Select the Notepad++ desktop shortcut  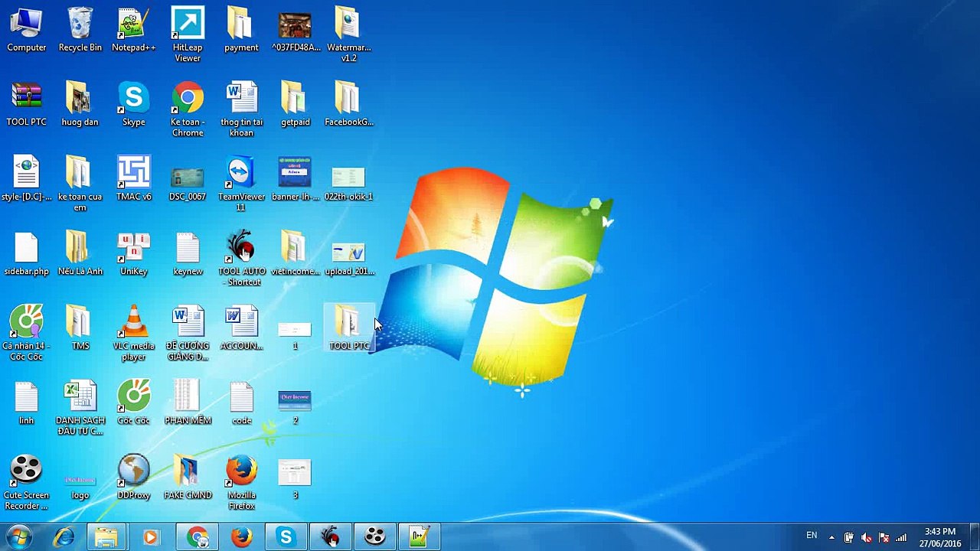coord(134,31)
